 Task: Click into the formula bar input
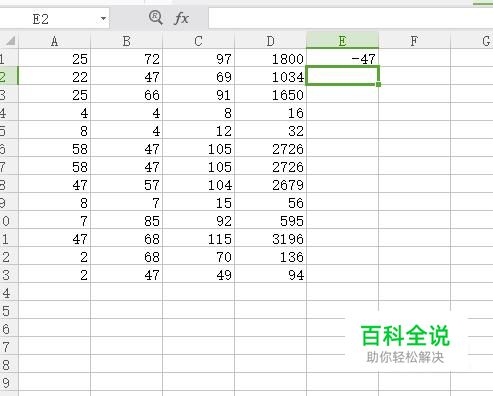pos(351,18)
